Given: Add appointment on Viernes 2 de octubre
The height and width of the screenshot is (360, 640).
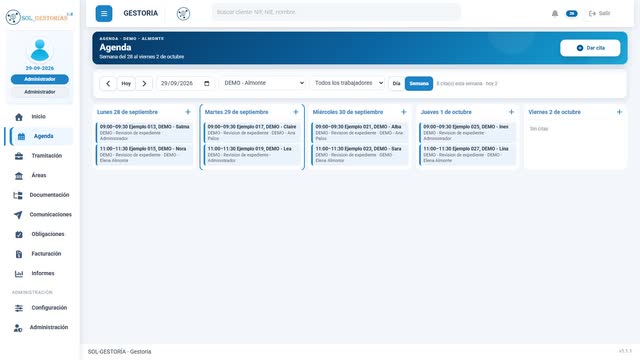Looking at the screenshot, I should point(619,112).
